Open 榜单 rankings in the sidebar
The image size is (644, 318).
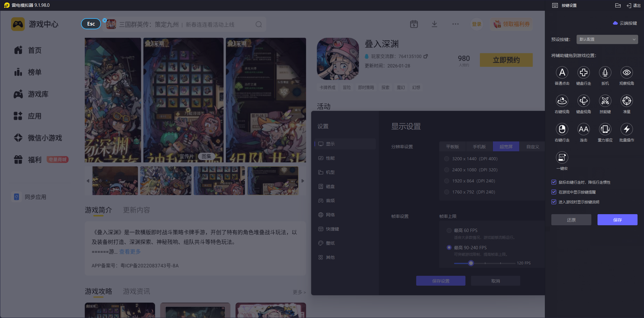(28, 72)
